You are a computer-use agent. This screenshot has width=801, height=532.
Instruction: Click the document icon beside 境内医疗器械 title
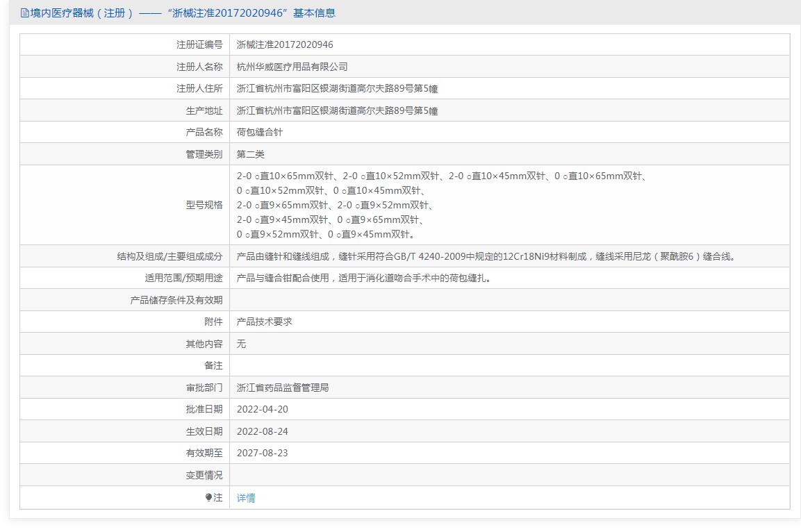[x=24, y=13]
